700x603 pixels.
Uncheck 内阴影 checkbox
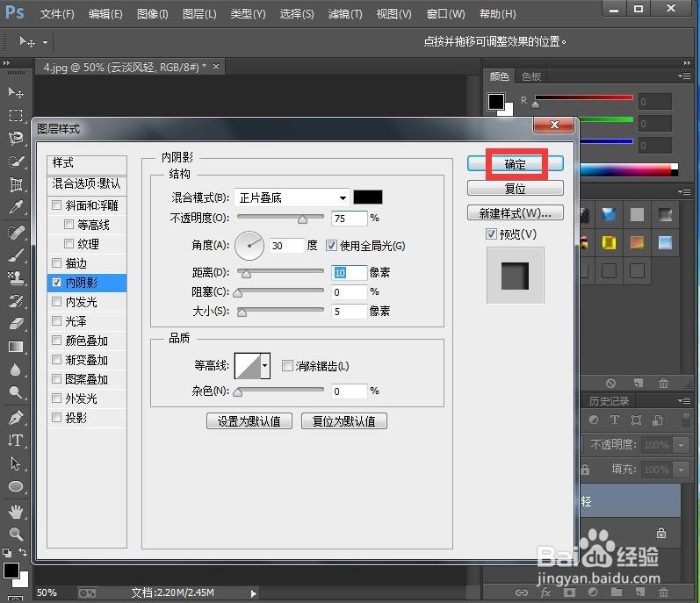click(x=57, y=283)
